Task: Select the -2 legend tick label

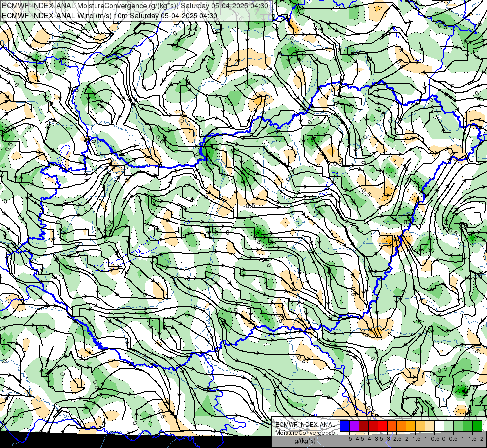Action: (x=406, y=439)
